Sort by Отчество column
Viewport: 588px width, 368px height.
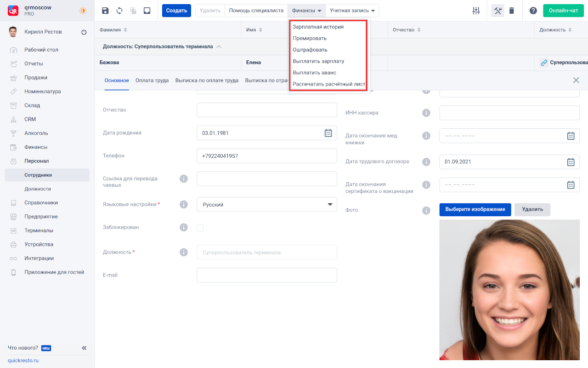pyautogui.click(x=418, y=30)
